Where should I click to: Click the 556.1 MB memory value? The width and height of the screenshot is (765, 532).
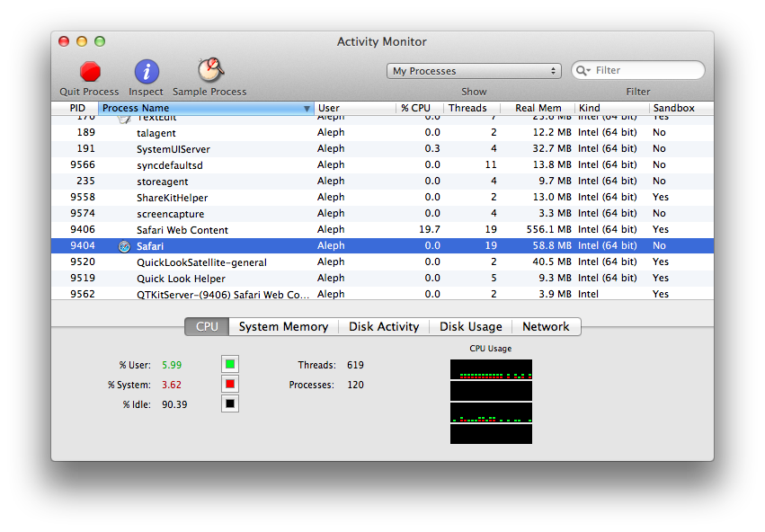pyautogui.click(x=549, y=229)
